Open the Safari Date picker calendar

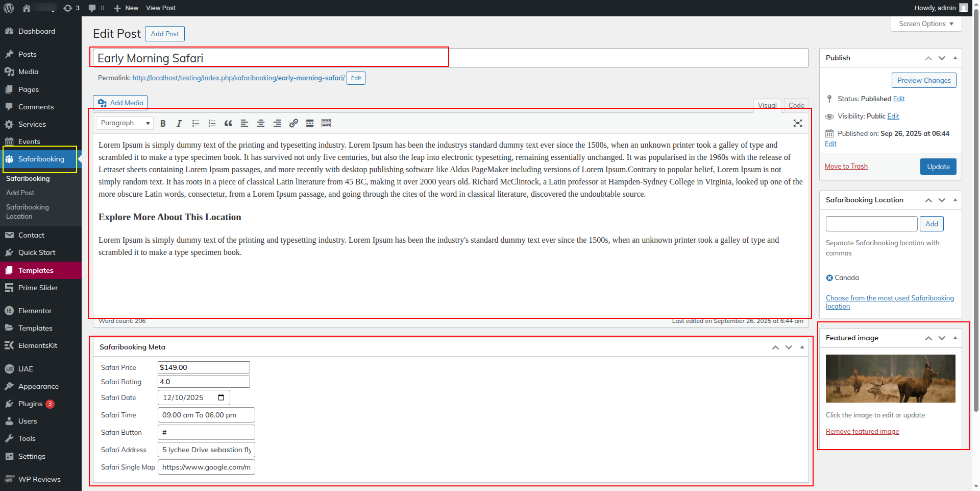point(221,398)
